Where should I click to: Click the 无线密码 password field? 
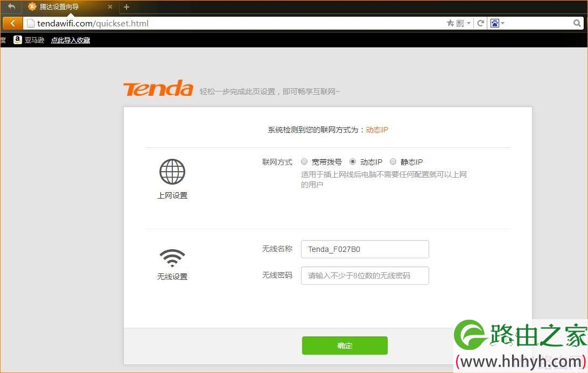click(365, 276)
